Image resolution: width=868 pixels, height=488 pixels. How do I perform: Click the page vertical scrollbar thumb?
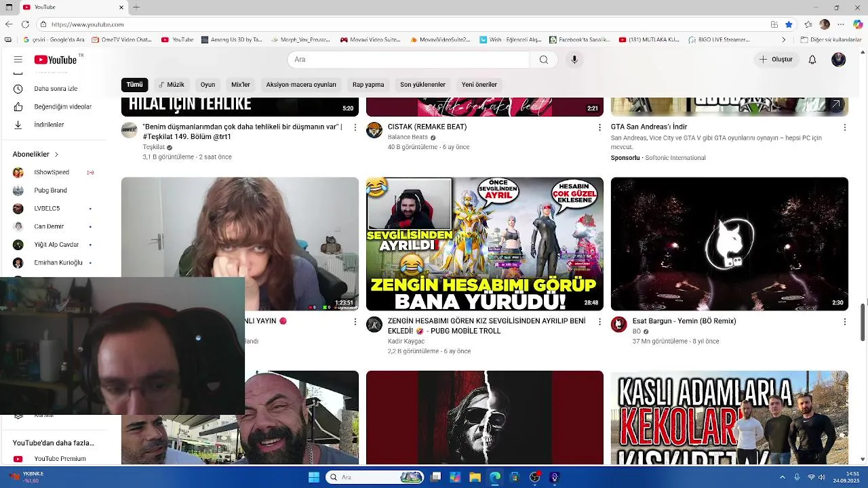863,323
